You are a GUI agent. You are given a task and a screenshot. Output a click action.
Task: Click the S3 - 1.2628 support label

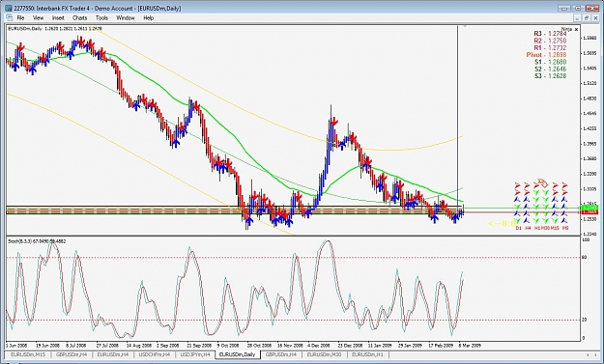click(x=551, y=76)
